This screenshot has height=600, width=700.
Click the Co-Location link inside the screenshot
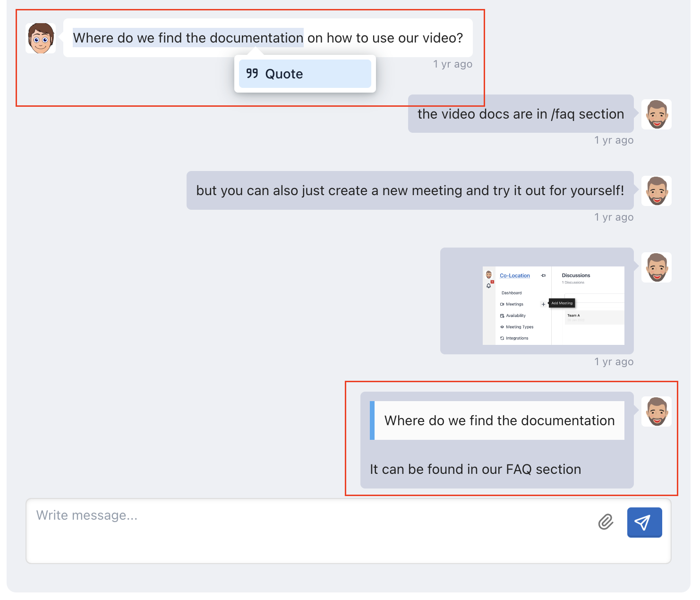(x=514, y=275)
